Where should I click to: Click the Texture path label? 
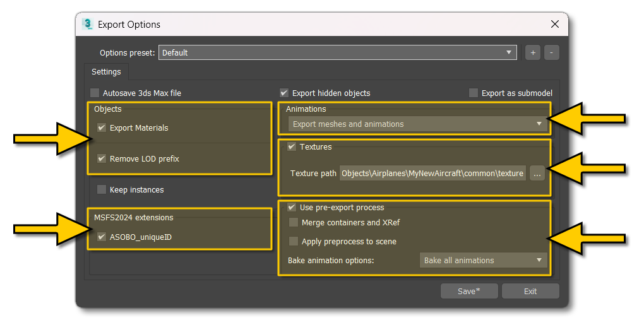313,174
